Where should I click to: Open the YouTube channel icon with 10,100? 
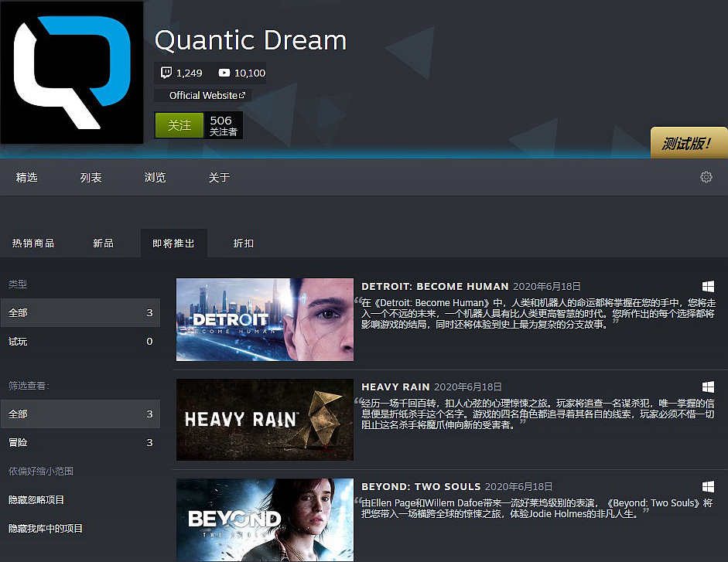click(x=224, y=73)
